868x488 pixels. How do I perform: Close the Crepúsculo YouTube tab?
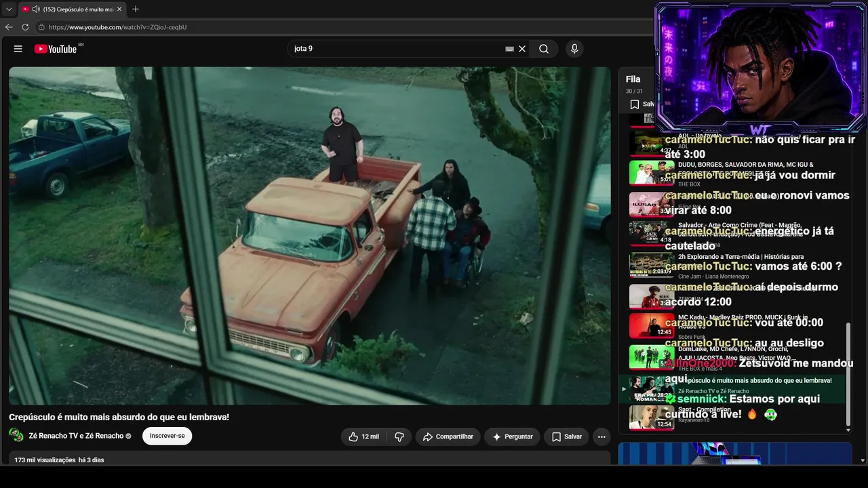click(119, 9)
